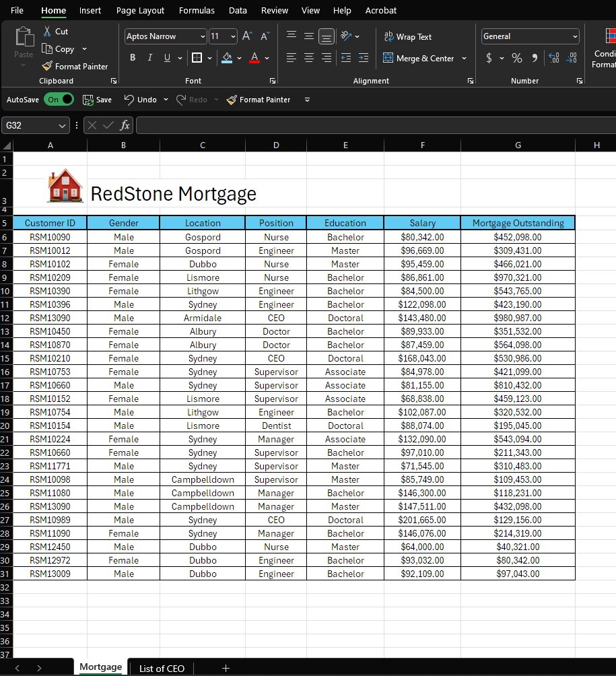
Task: Align text right
Action: click(327, 58)
